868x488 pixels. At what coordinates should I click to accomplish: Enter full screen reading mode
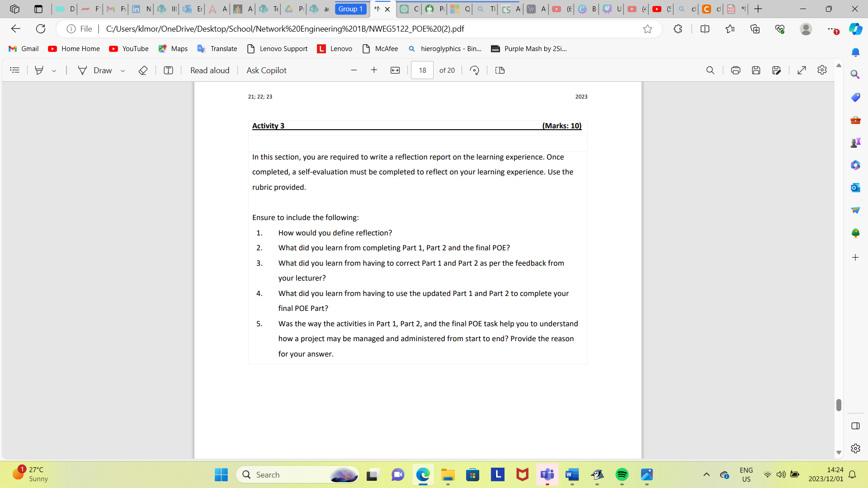pos(802,70)
